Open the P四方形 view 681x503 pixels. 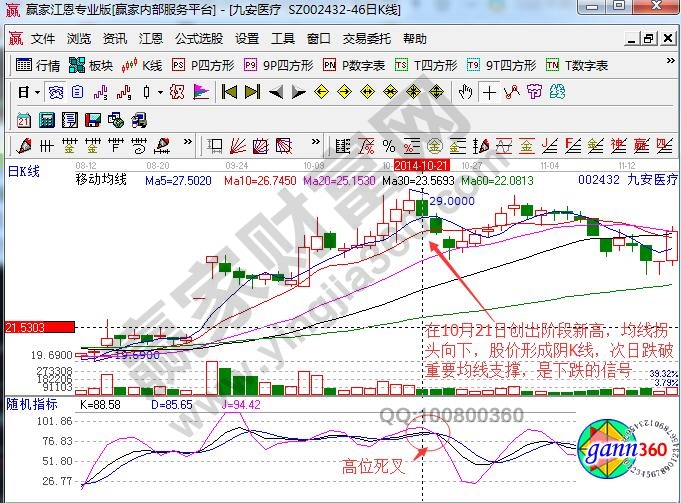tap(203, 66)
